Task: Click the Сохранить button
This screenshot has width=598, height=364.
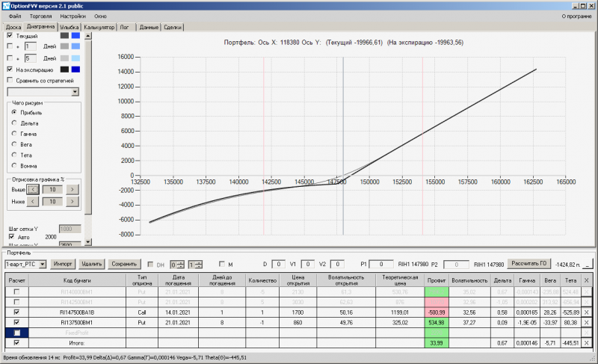Action: 124,264
